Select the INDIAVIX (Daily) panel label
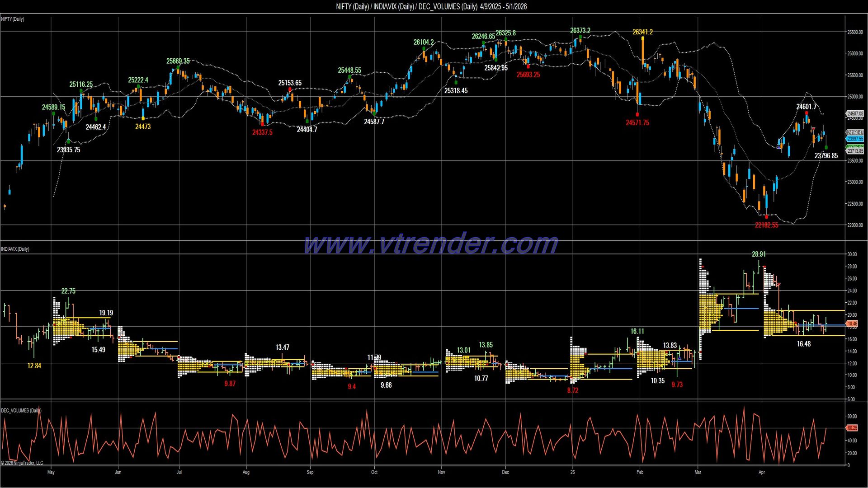The image size is (868, 488). [x=15, y=249]
